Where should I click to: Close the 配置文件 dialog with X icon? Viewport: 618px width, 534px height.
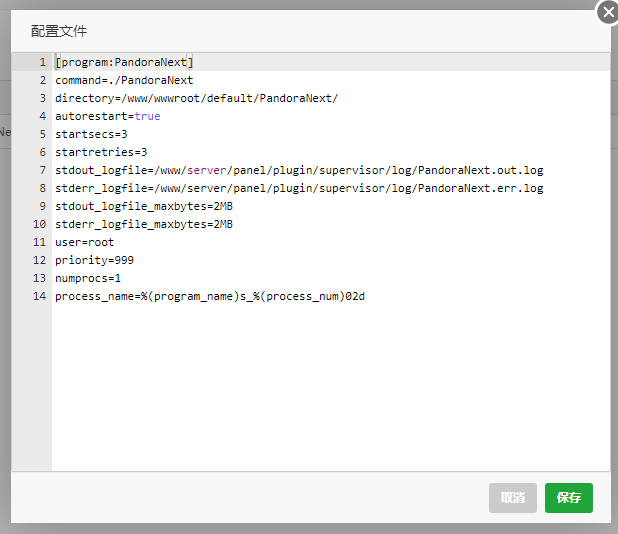[x=608, y=12]
